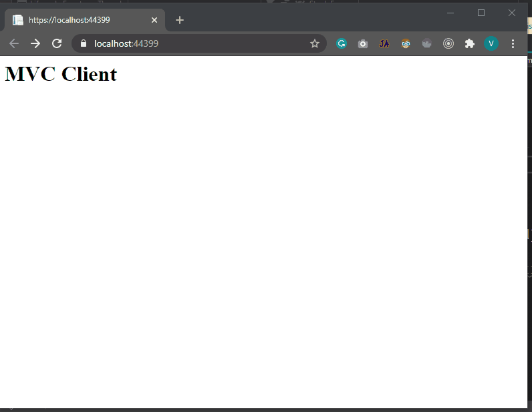Open a new tab with plus button
532x412 pixels.
tap(180, 20)
